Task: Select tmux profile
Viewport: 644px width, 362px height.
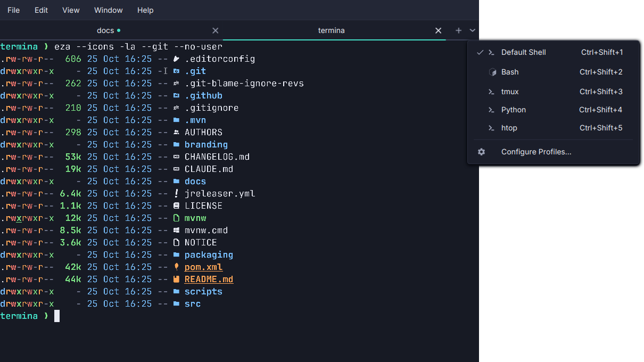Action: (x=554, y=92)
